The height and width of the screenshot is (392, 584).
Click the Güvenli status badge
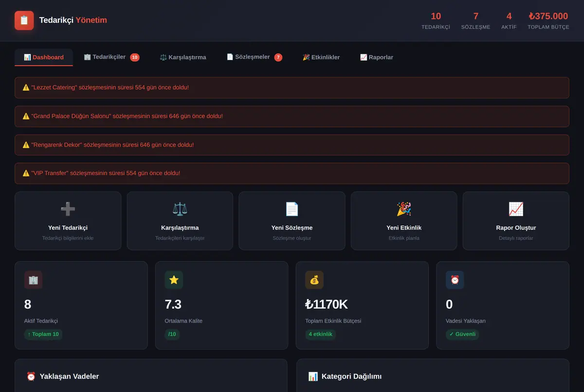point(462,334)
